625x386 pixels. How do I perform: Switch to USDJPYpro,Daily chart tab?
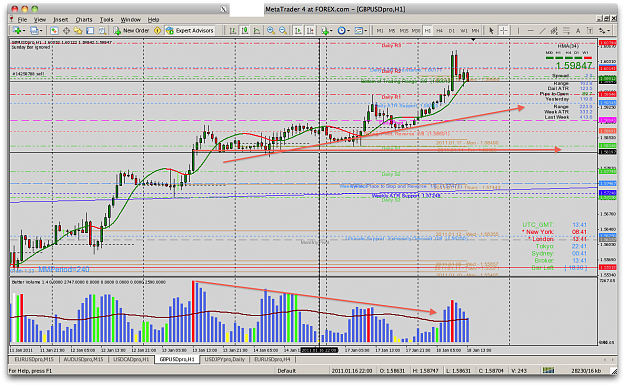click(225, 359)
